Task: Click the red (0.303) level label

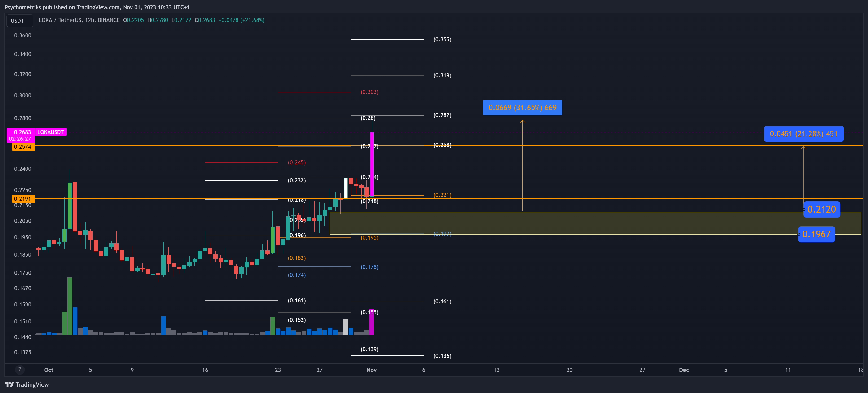Action: point(369,92)
